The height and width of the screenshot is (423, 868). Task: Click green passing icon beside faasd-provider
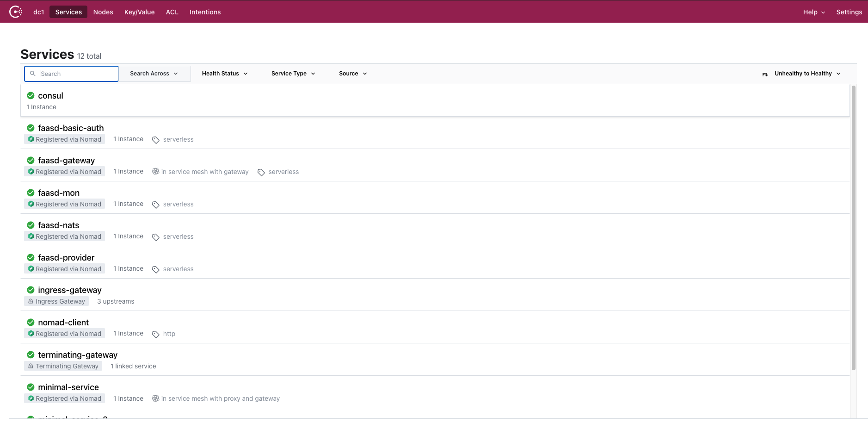pyautogui.click(x=31, y=257)
